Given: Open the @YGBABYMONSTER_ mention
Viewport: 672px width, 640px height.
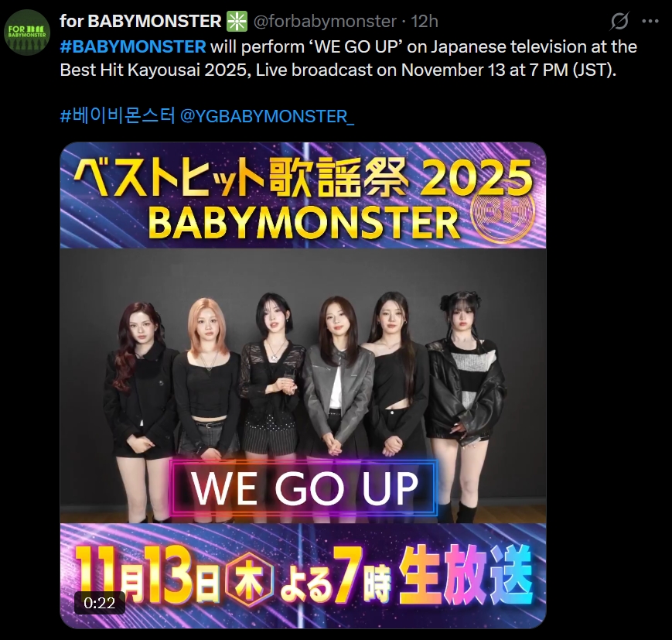Looking at the screenshot, I should (x=267, y=116).
